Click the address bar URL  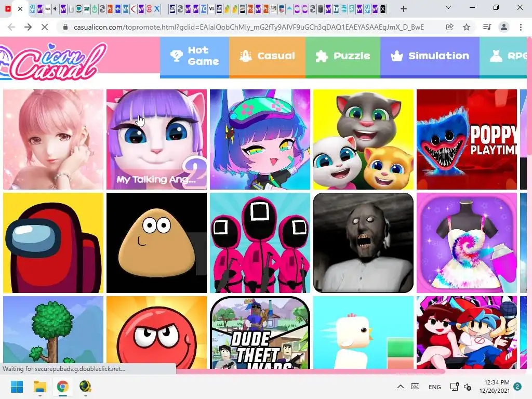click(x=249, y=27)
